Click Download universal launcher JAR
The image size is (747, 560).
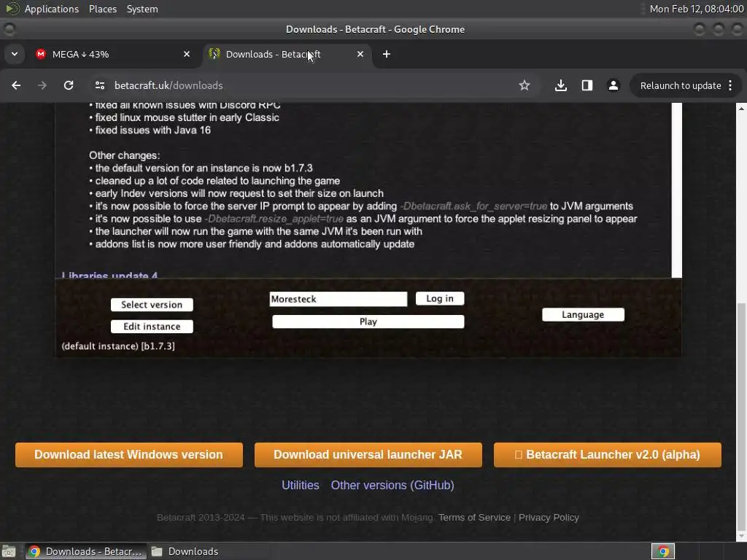click(368, 455)
